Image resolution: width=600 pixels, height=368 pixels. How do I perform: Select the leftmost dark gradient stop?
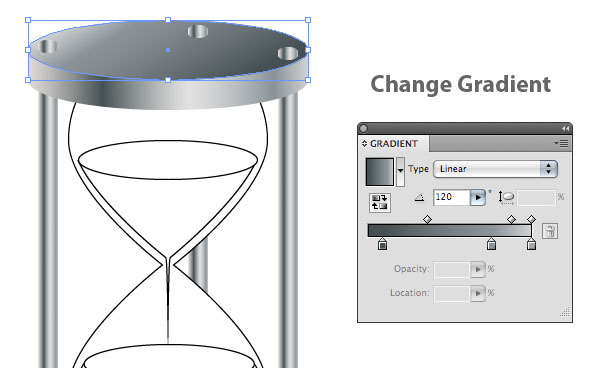(x=382, y=244)
